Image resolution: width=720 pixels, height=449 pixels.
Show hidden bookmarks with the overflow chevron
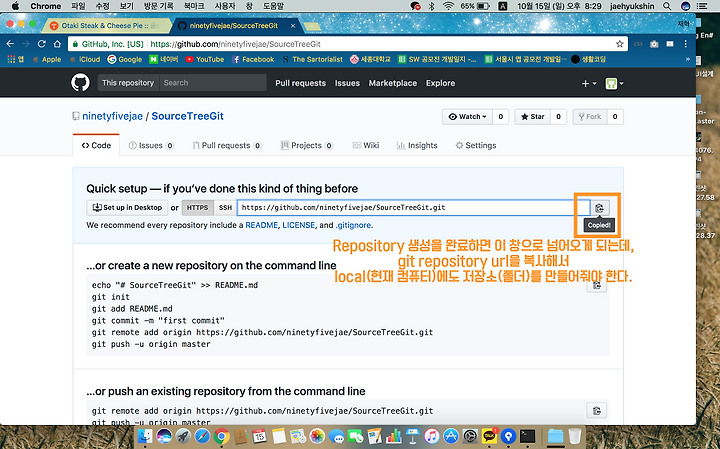pyautogui.click(x=687, y=59)
